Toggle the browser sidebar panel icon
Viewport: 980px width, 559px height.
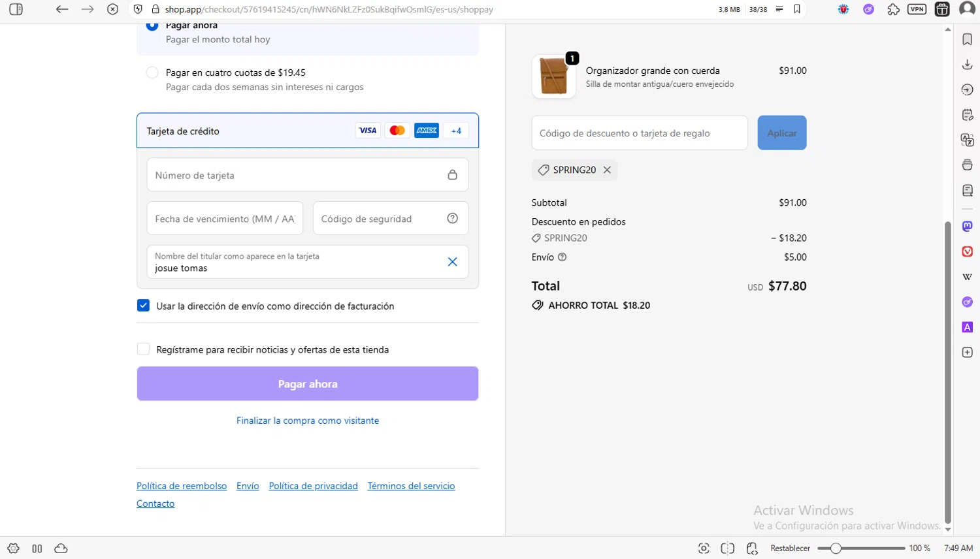[x=16, y=9]
